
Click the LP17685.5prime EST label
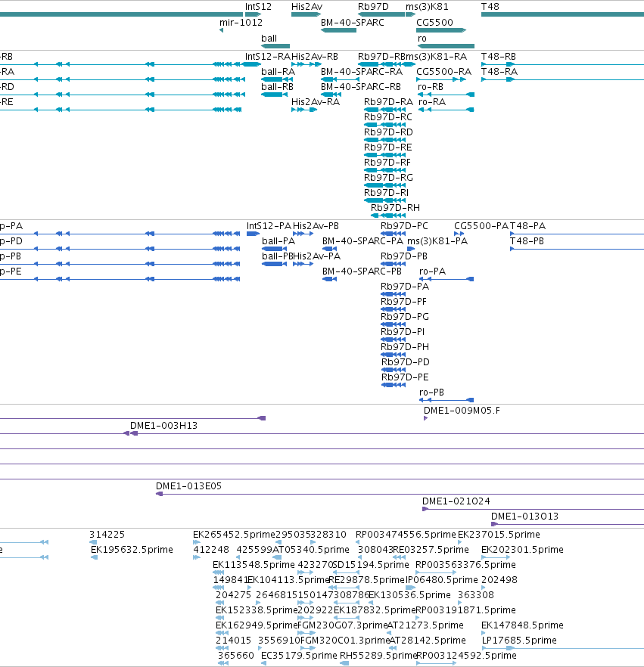[519, 641]
